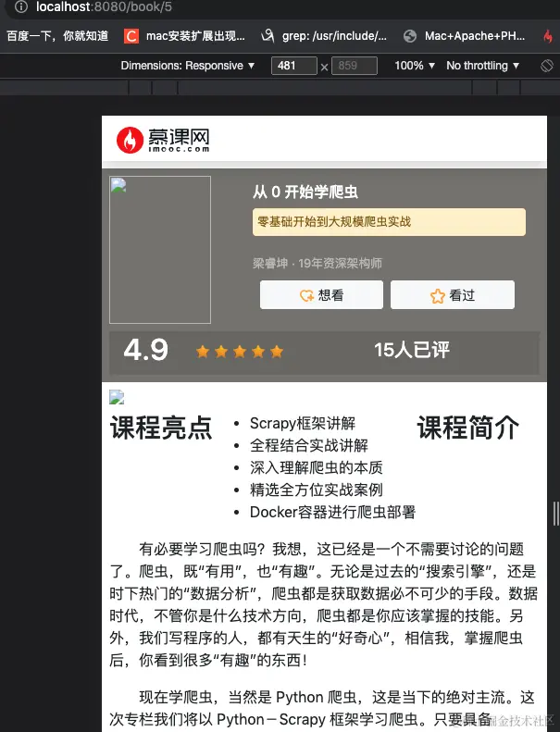Open the red C bookmark favicon
Screen dimensions: 560x732
click(131, 36)
